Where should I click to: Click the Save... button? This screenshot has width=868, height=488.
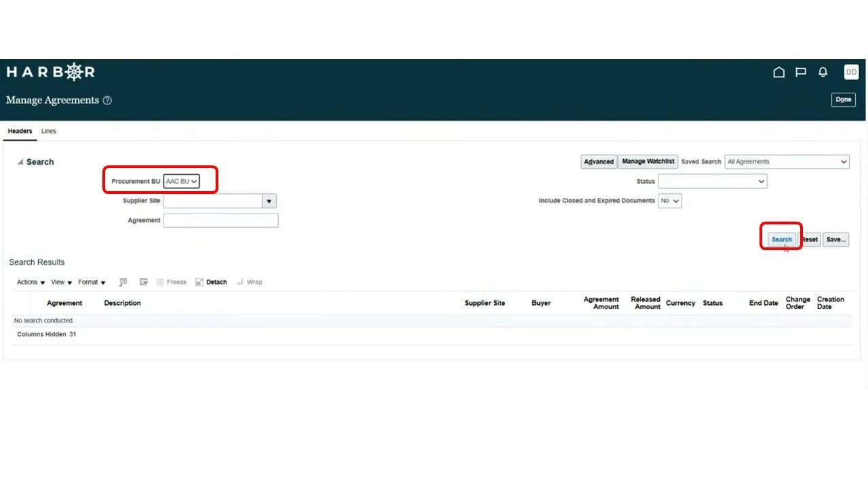(x=835, y=239)
